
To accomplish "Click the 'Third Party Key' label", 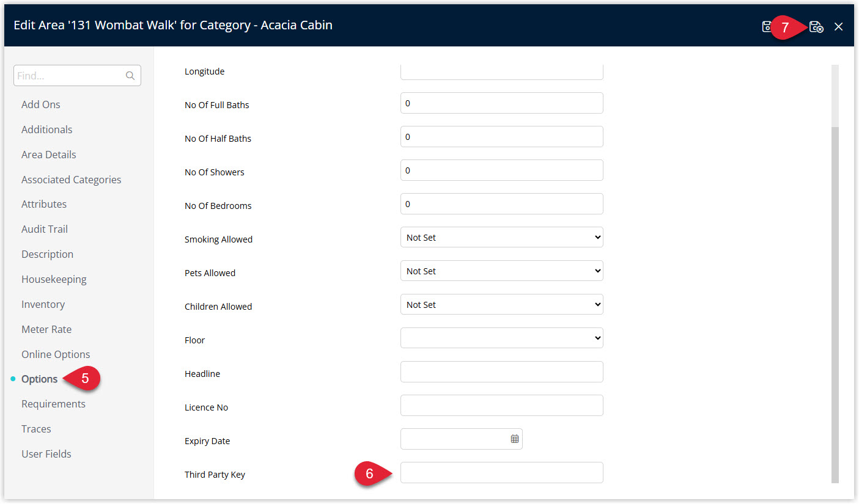I will point(215,475).
